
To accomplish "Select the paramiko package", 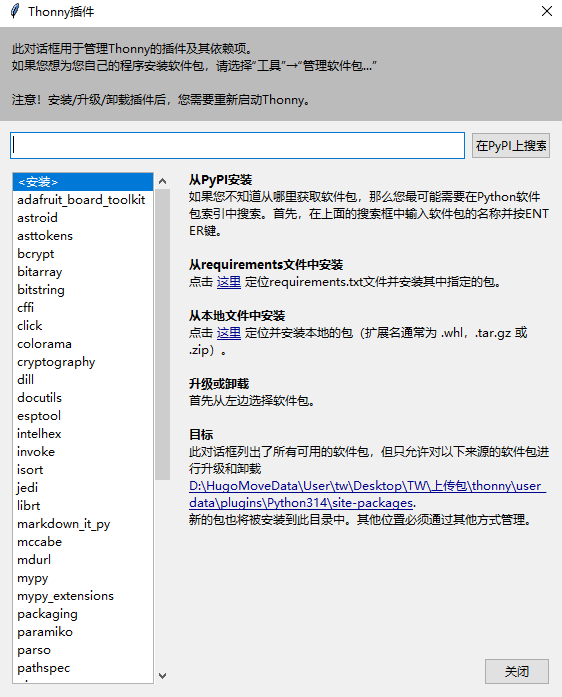I will [83, 632].
